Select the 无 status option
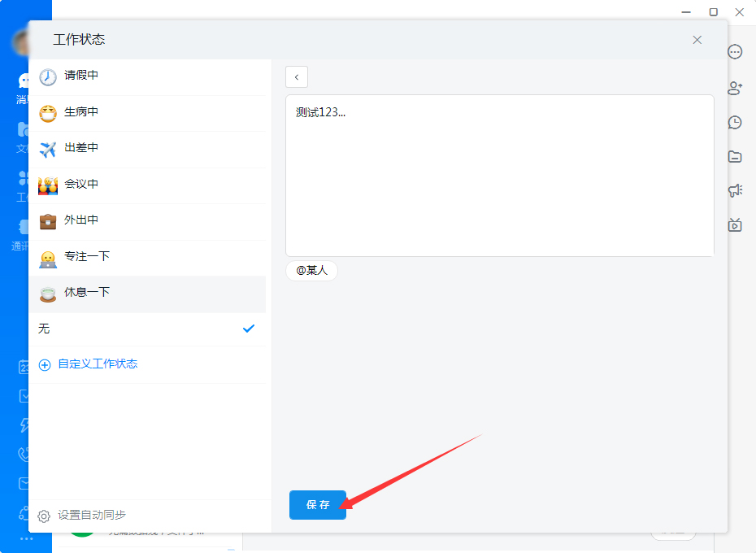756x553 pixels. pos(98,329)
